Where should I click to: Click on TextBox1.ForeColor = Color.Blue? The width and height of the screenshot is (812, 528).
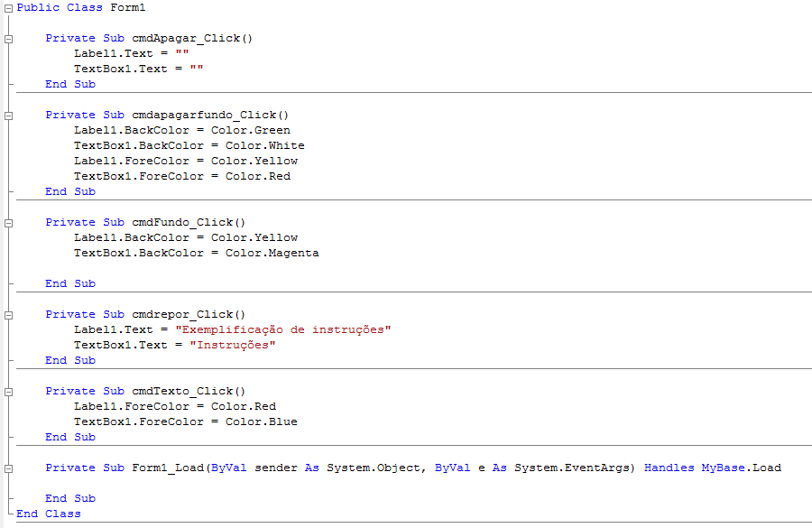[186, 421]
